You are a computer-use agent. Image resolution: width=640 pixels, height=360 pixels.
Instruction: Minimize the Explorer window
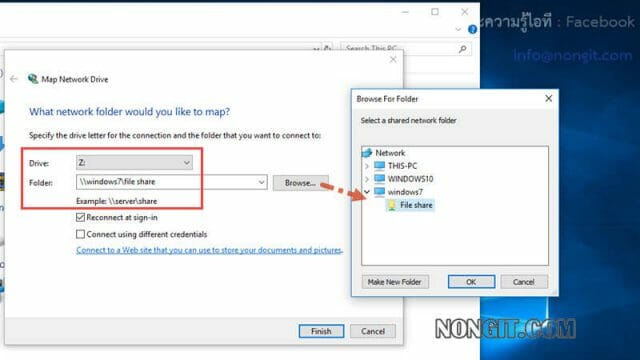tap(405, 12)
